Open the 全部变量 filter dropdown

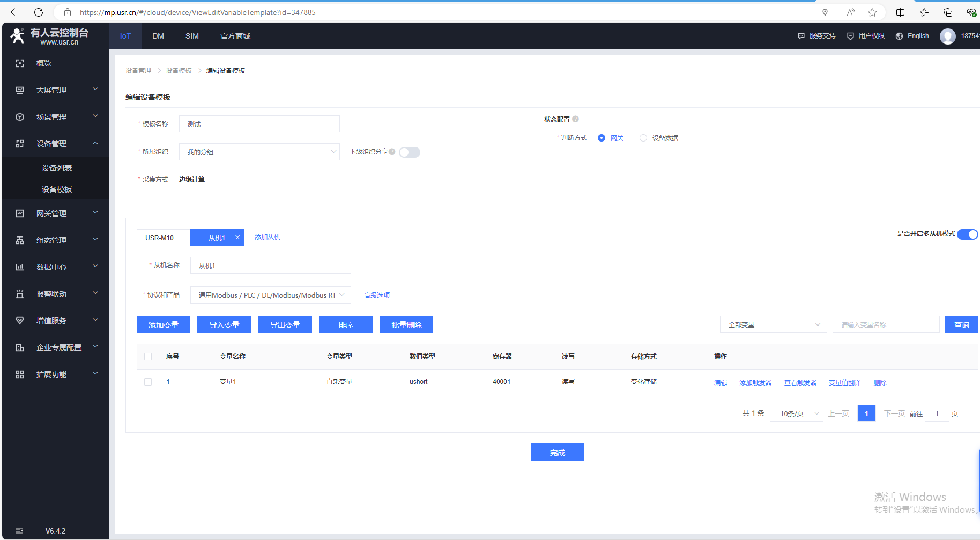[773, 325]
